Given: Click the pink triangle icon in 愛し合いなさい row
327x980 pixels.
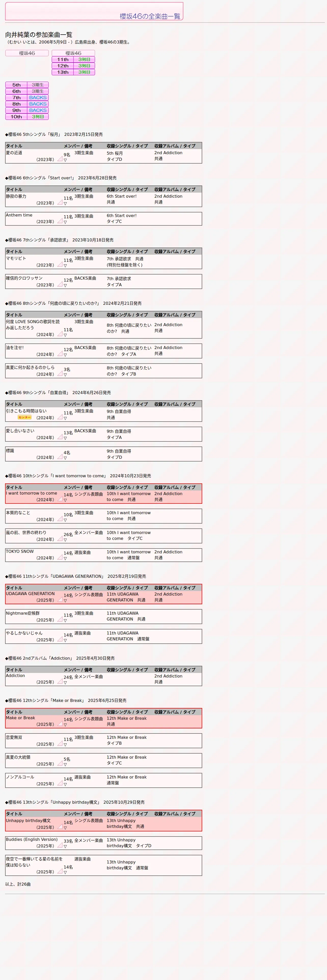Looking at the screenshot, I should [60, 437].
